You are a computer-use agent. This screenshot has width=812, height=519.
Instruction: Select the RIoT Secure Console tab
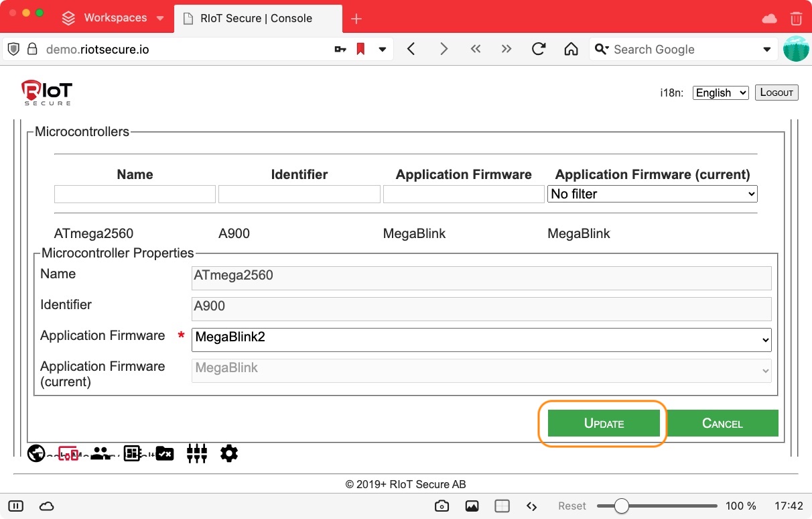(256, 18)
